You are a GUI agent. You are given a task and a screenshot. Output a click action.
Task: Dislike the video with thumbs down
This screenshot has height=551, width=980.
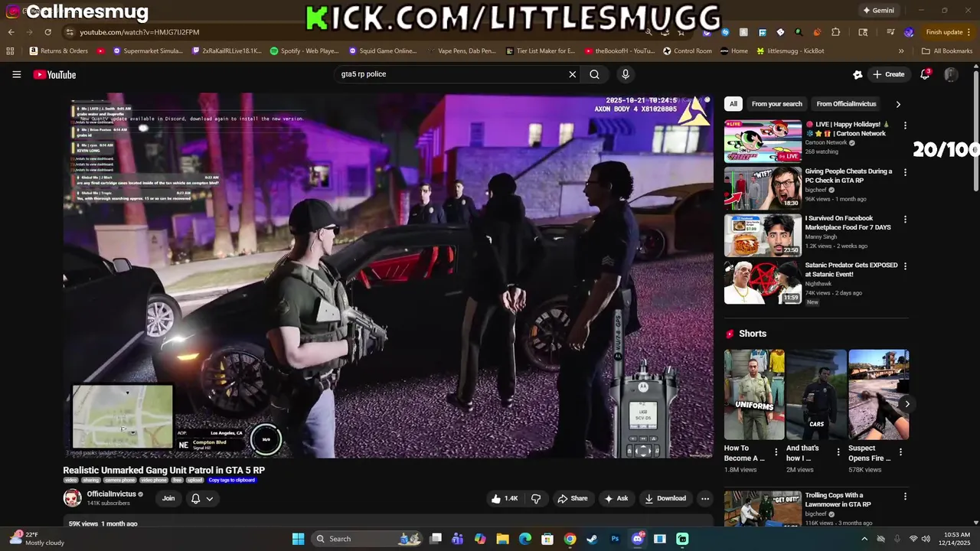pos(536,498)
